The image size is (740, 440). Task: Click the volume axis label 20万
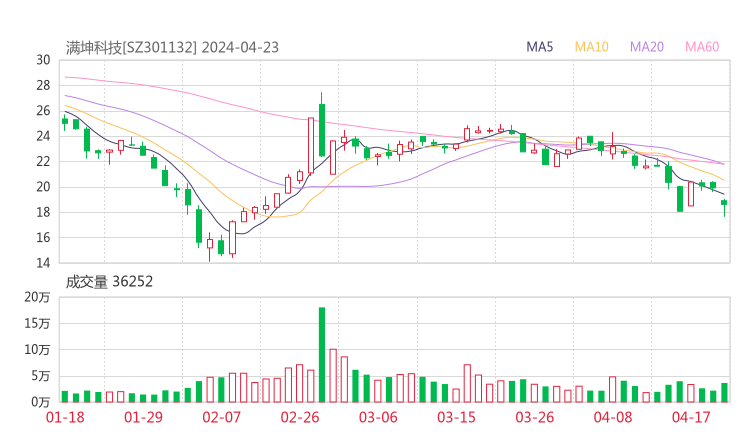pos(37,297)
